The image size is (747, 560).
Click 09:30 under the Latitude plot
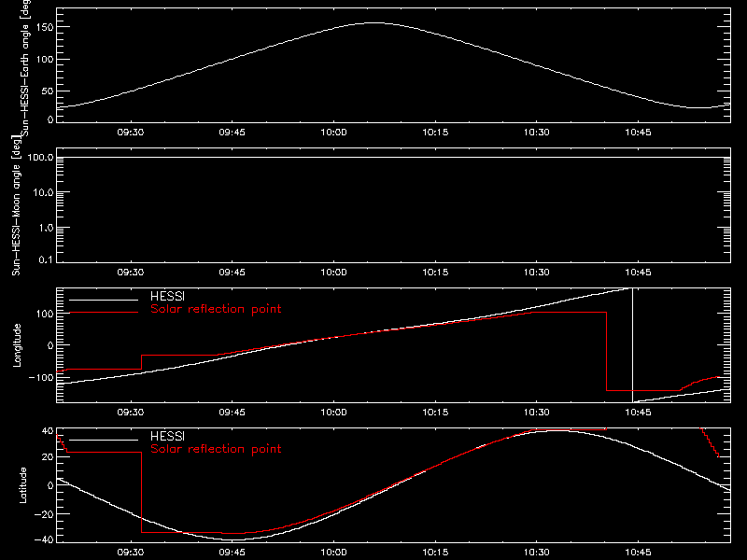click(131, 553)
